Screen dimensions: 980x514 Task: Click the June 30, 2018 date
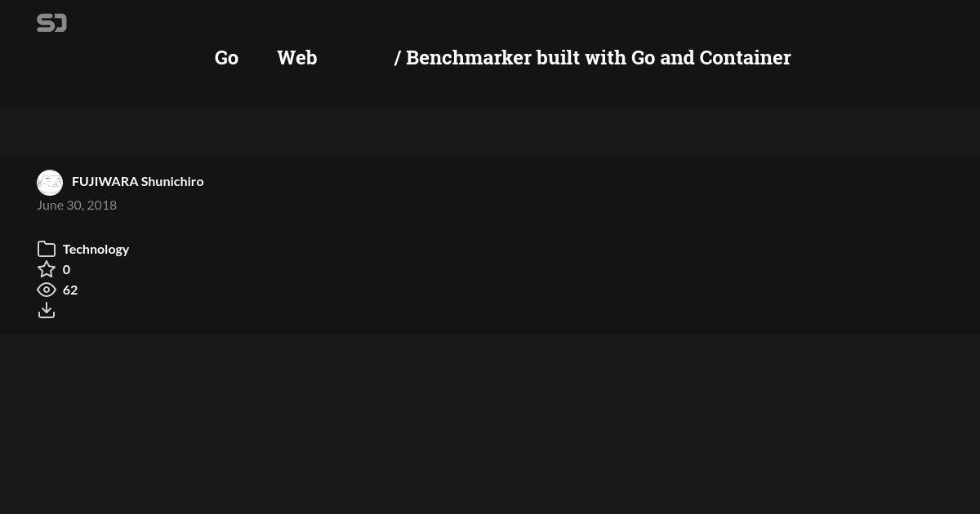click(x=77, y=205)
